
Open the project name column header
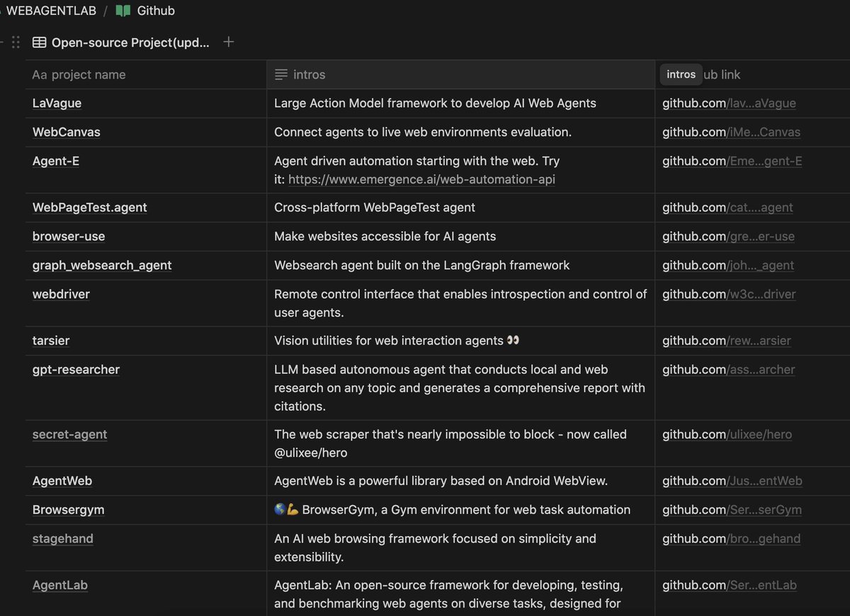click(x=146, y=74)
